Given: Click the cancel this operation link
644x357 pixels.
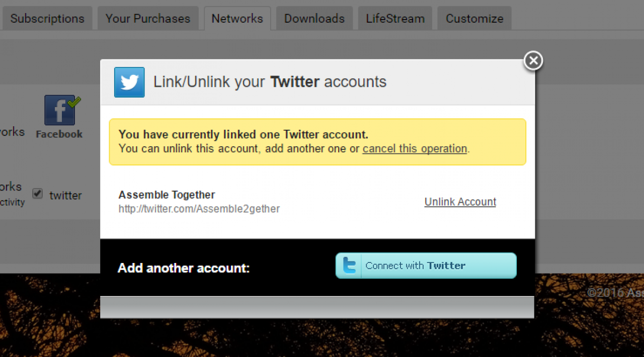Looking at the screenshot, I should (415, 149).
